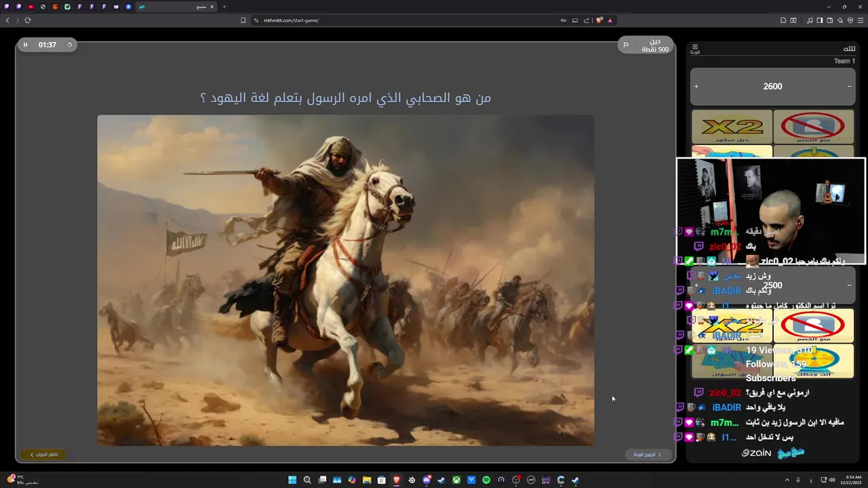Open Brave browser from taskbar
Viewport: 868px width, 488px height.
click(x=397, y=480)
